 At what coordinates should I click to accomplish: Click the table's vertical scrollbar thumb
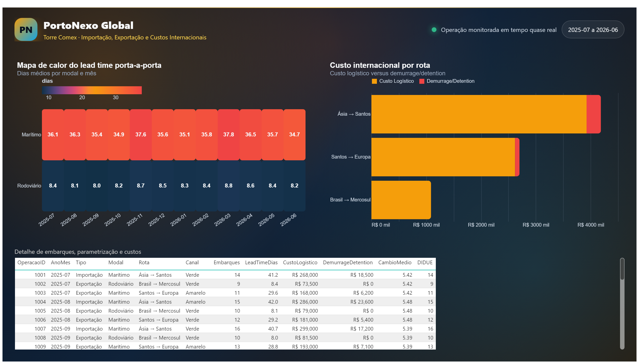622,269
